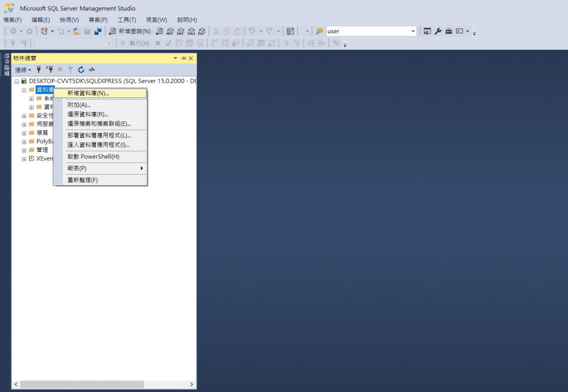Click the Analysis Services DMX query icon

tap(180, 32)
